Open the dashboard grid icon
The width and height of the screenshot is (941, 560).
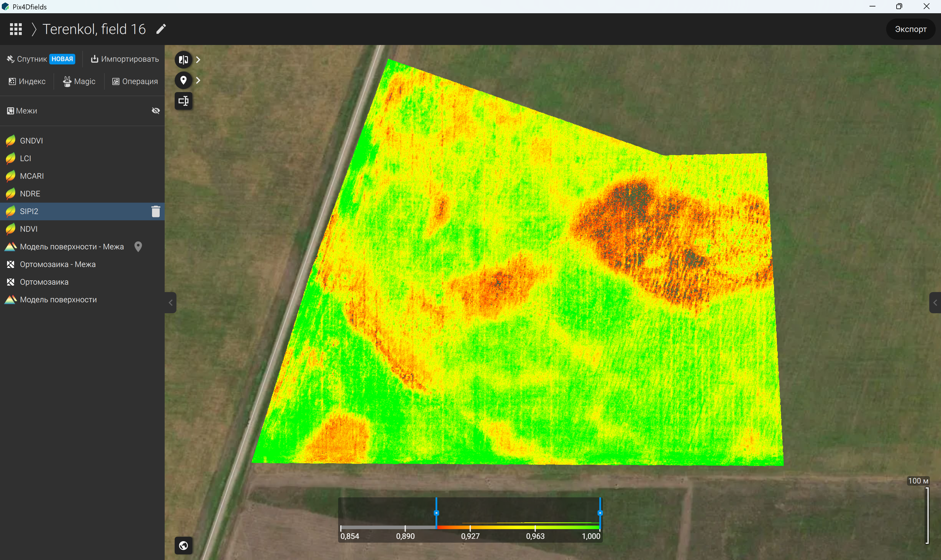coord(16,29)
